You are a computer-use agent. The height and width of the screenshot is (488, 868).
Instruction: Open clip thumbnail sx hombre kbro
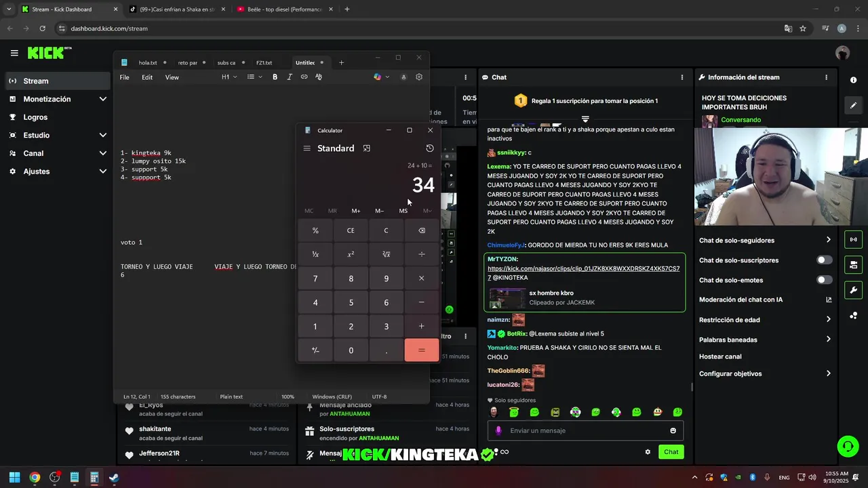(x=507, y=298)
